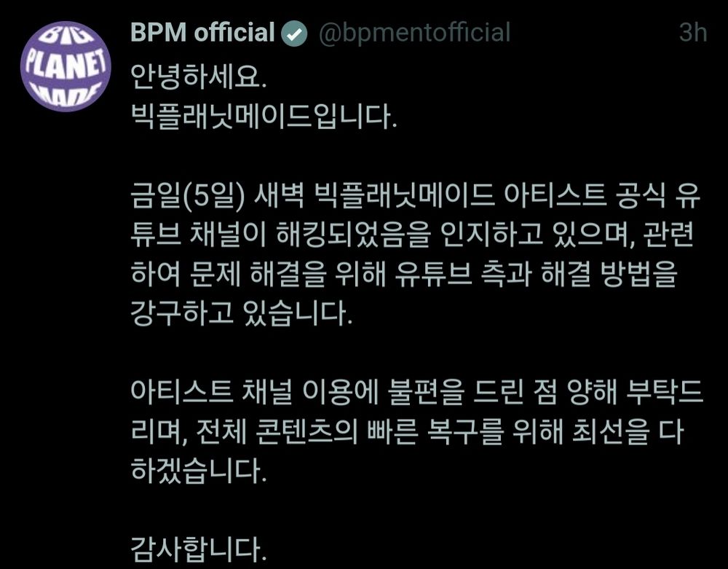Click the blue verified checkmark badge
728x569 pixels.
294,34
